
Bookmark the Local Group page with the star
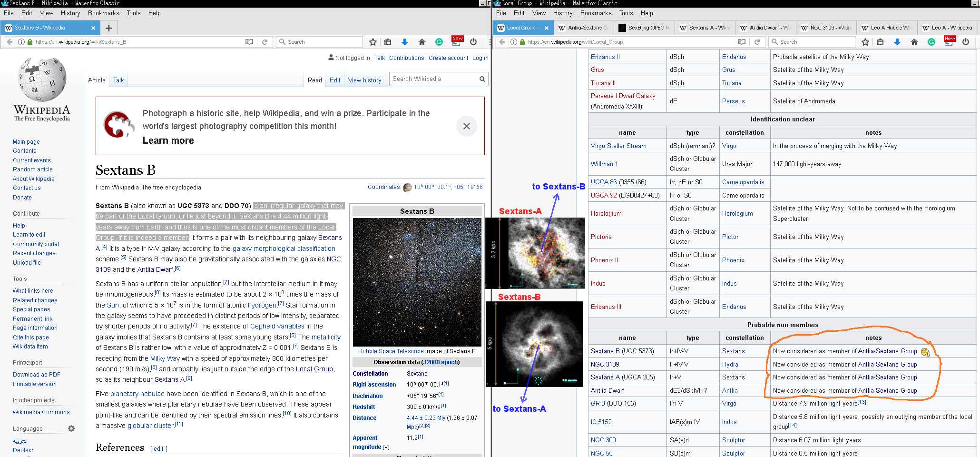pos(865,42)
